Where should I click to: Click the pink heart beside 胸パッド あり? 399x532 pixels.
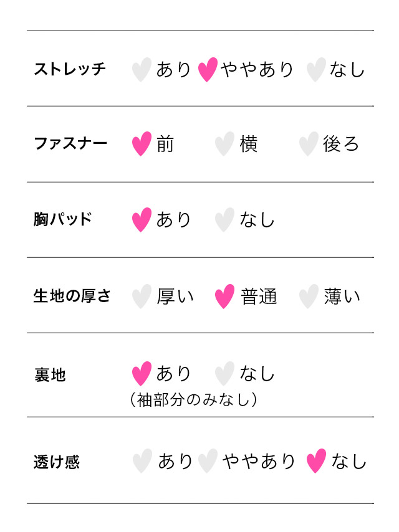[142, 220]
